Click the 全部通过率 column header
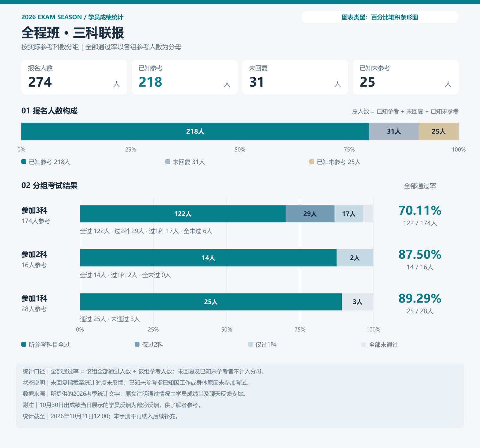480x448 pixels. pos(420,186)
